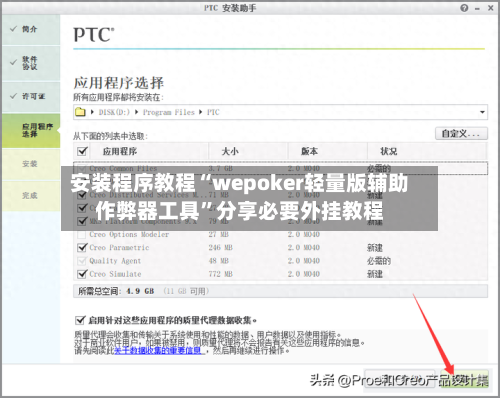Click the PTC logo
The width and height of the screenshot is (500, 398).
click(x=94, y=35)
